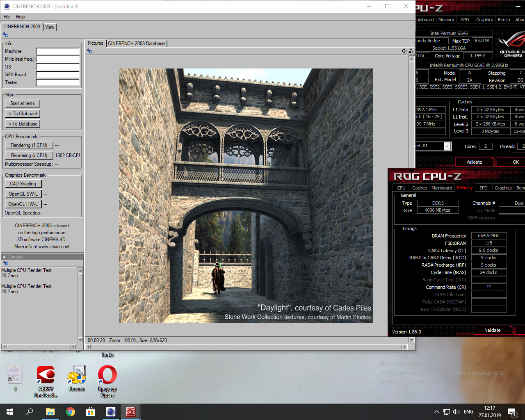Click into the Machine input field
Screen dimensions: 525x420
[57, 51]
